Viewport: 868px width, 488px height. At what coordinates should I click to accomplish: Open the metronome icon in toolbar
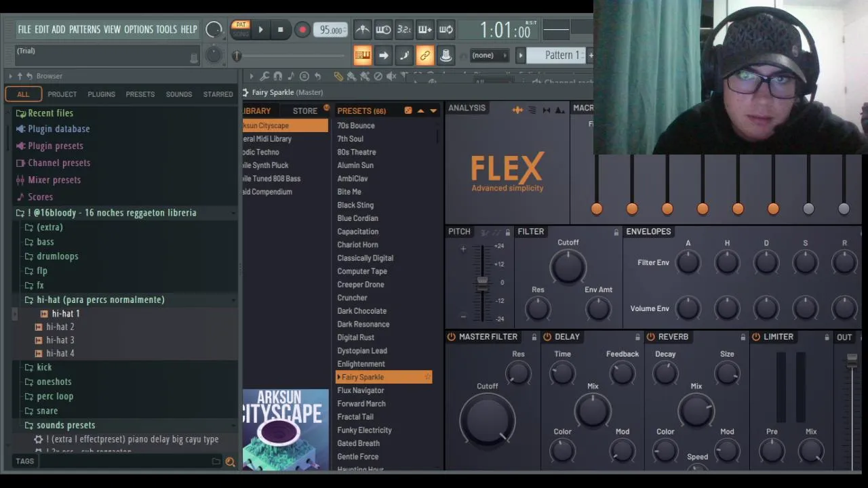click(x=363, y=30)
